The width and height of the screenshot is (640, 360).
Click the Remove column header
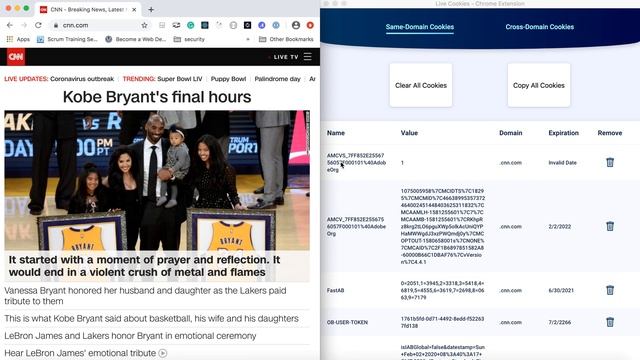(x=610, y=133)
